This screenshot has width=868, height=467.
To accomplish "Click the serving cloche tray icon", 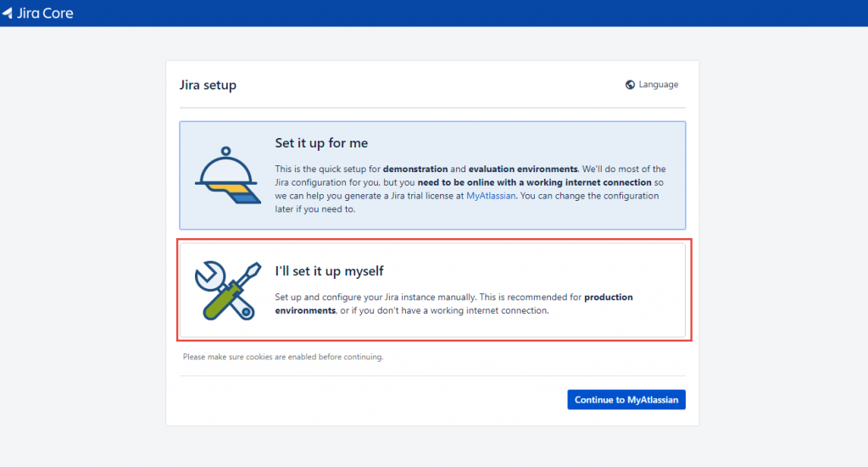I will point(227,175).
